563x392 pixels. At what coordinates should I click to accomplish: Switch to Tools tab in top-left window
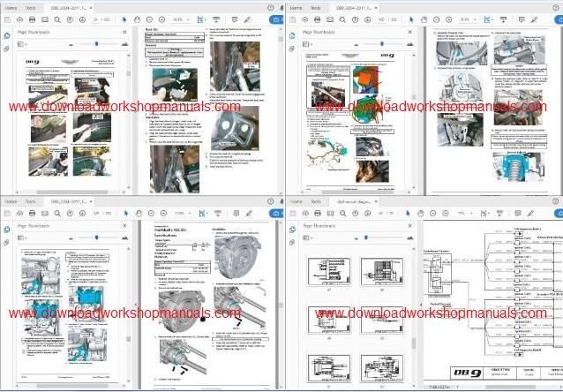tap(31, 8)
